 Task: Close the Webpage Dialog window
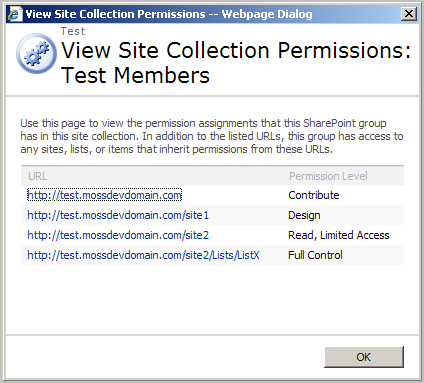(x=409, y=14)
